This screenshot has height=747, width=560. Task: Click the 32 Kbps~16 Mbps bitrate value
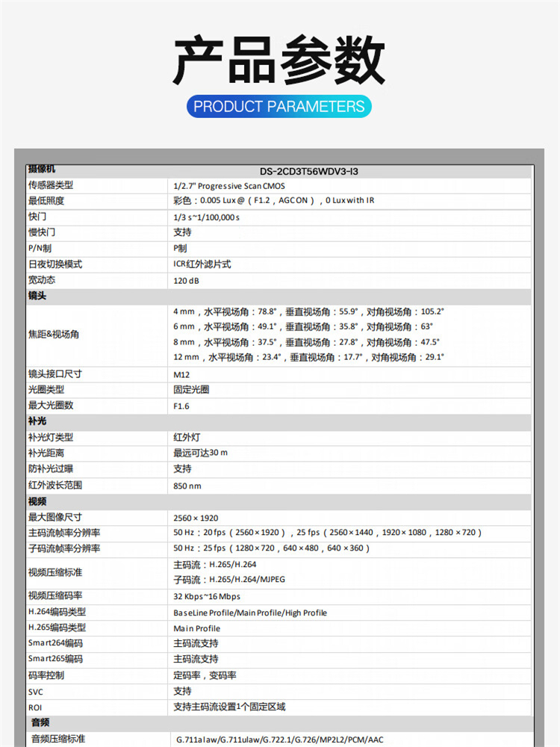(x=207, y=596)
